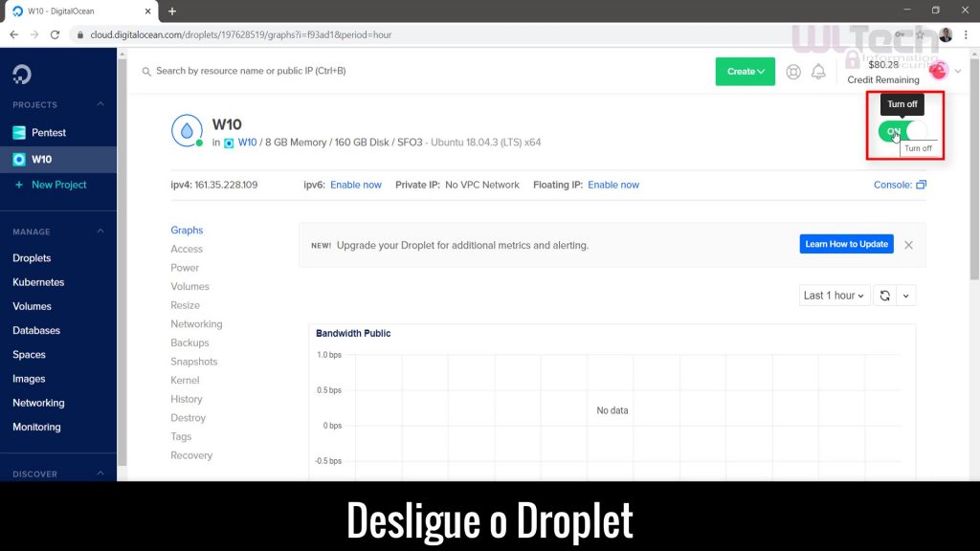Open Spaces in sidebar
This screenshot has width=980, height=551.
(x=29, y=354)
